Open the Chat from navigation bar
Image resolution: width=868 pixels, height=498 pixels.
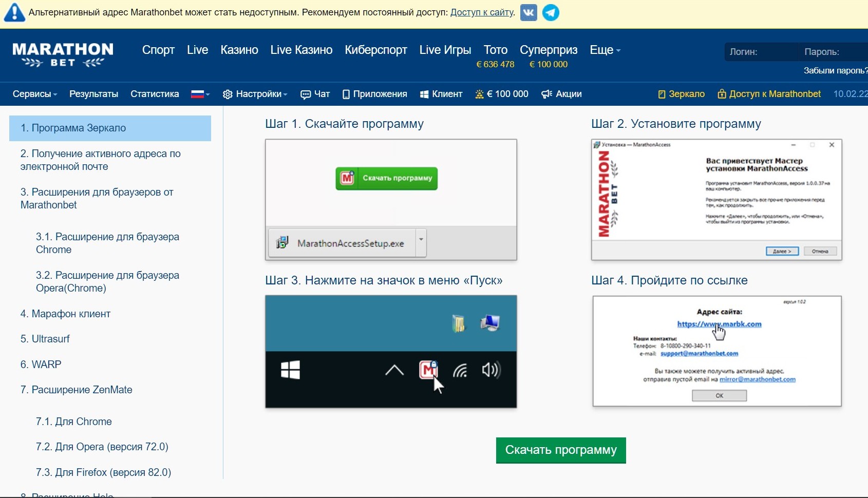[315, 94]
